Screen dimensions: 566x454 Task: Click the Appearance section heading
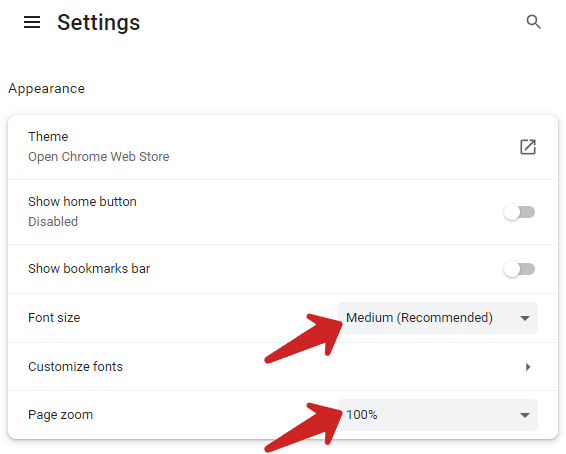[47, 89]
